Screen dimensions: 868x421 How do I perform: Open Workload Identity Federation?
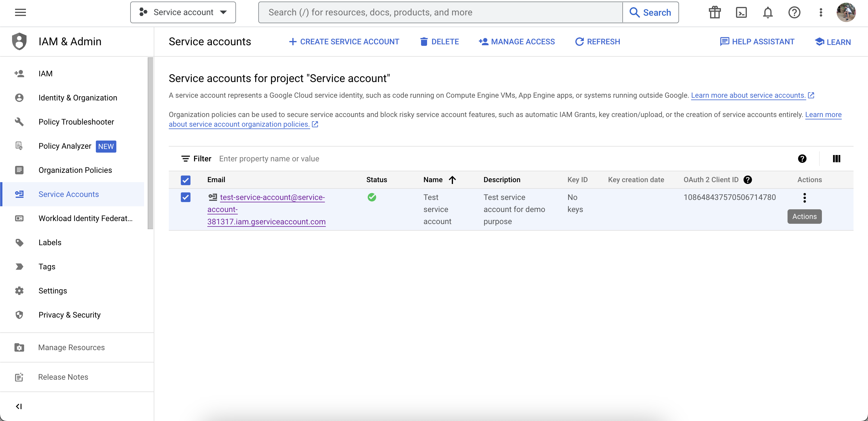click(x=72, y=218)
